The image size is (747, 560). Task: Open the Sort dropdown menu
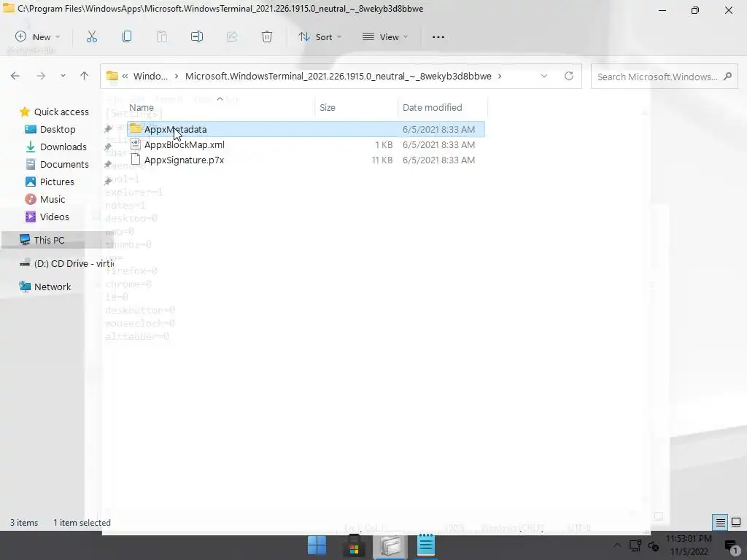pyautogui.click(x=320, y=36)
